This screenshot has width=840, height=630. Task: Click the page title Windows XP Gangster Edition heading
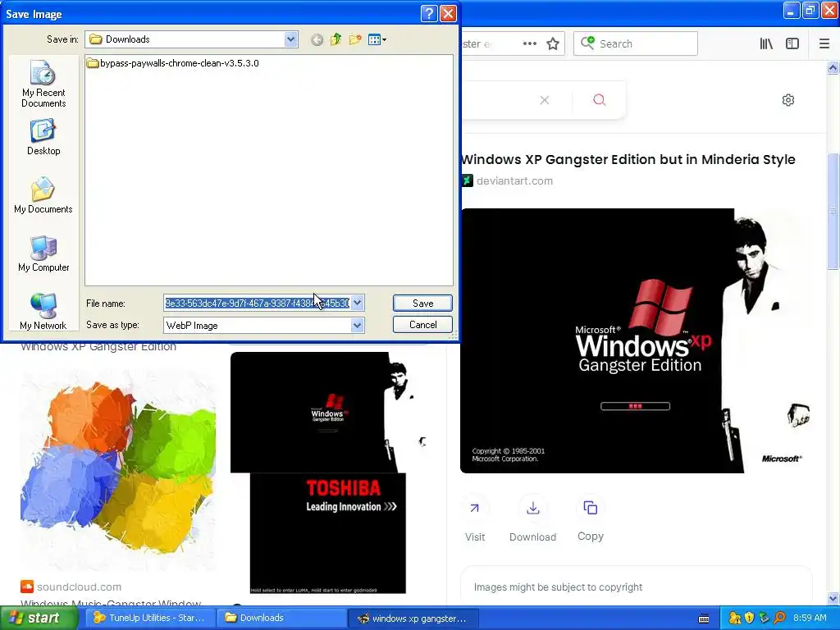coord(628,160)
